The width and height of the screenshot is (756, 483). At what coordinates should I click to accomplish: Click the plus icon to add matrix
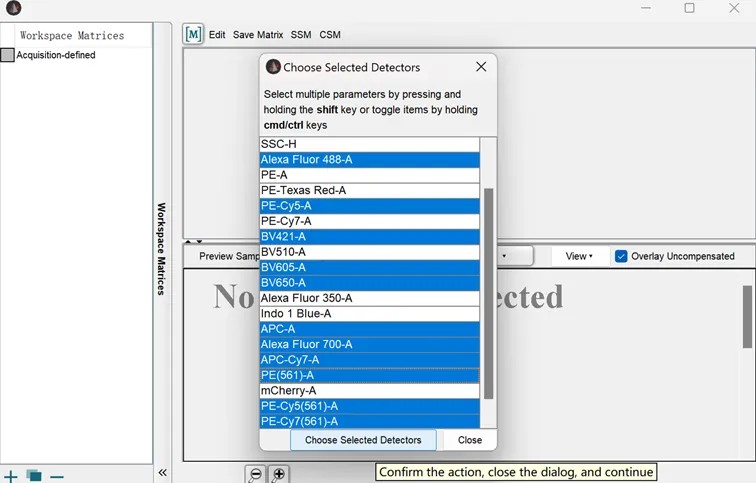[x=11, y=476]
